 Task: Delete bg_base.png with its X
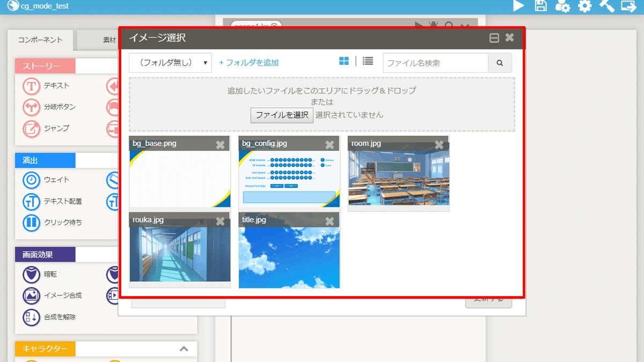point(220,145)
